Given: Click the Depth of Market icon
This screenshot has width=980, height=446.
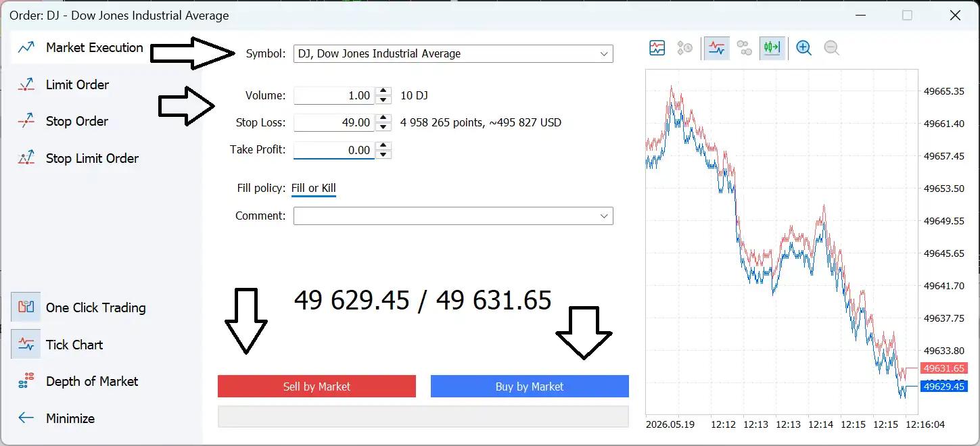Looking at the screenshot, I should 26,381.
